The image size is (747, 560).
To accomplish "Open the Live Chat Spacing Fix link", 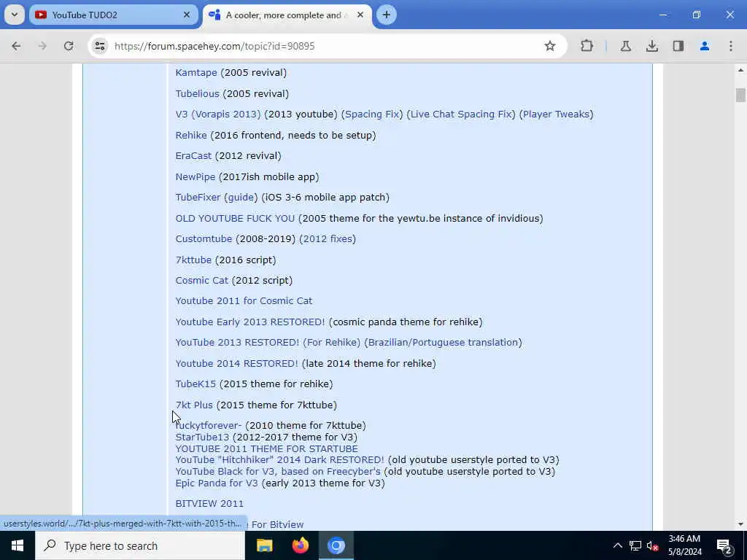I will click(x=461, y=114).
